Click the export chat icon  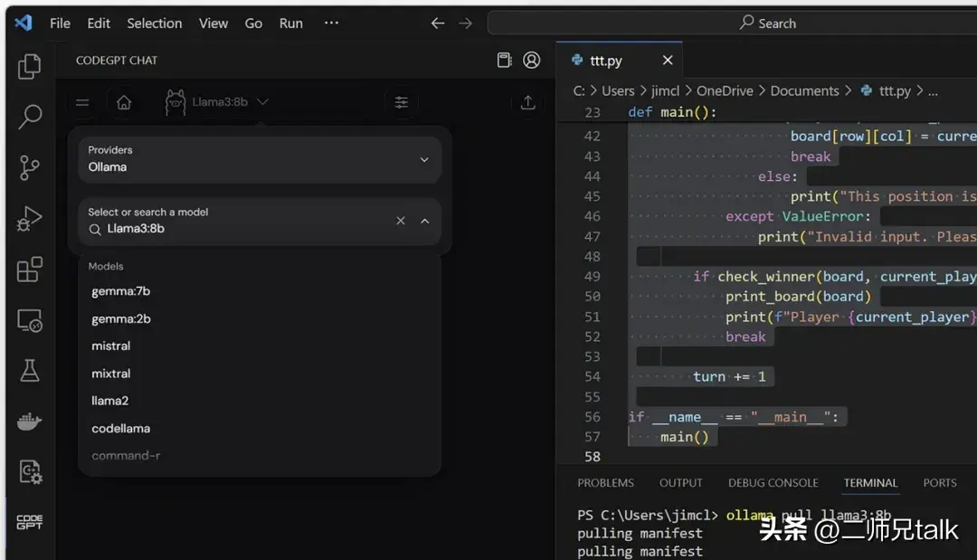[527, 102]
